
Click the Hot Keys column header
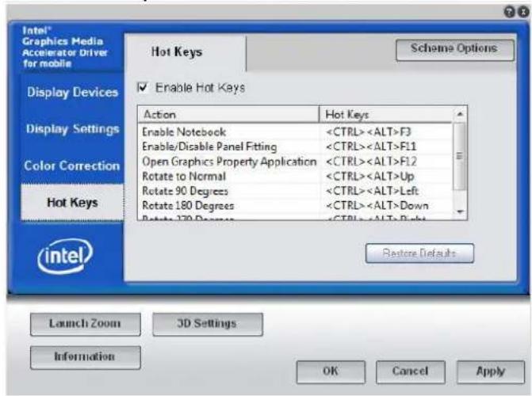click(x=386, y=114)
